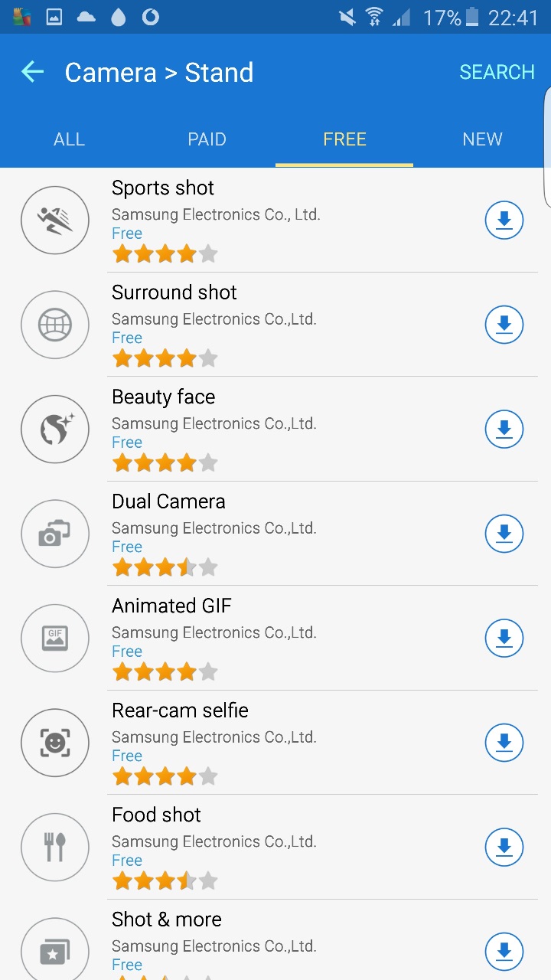
Task: Download the Beauty face mode
Action: [504, 429]
